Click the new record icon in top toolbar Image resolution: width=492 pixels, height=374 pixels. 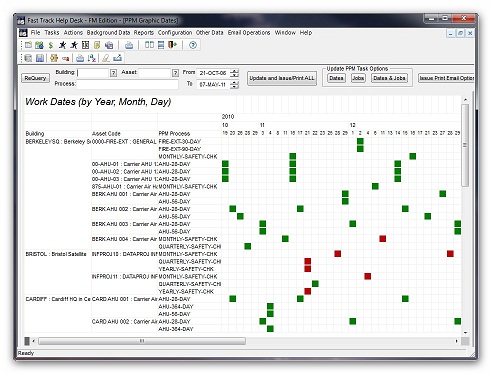tap(28, 45)
